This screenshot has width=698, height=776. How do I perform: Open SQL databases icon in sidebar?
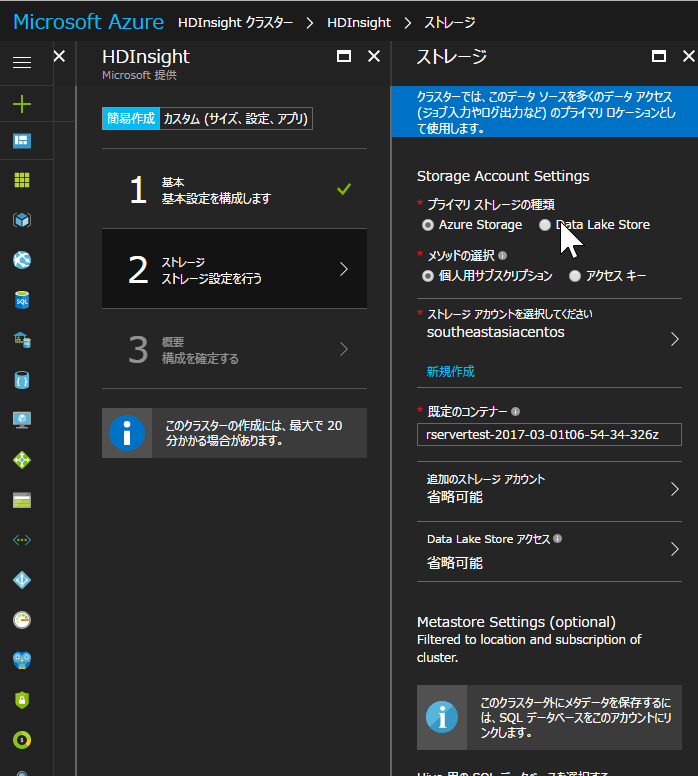pyautogui.click(x=22, y=300)
